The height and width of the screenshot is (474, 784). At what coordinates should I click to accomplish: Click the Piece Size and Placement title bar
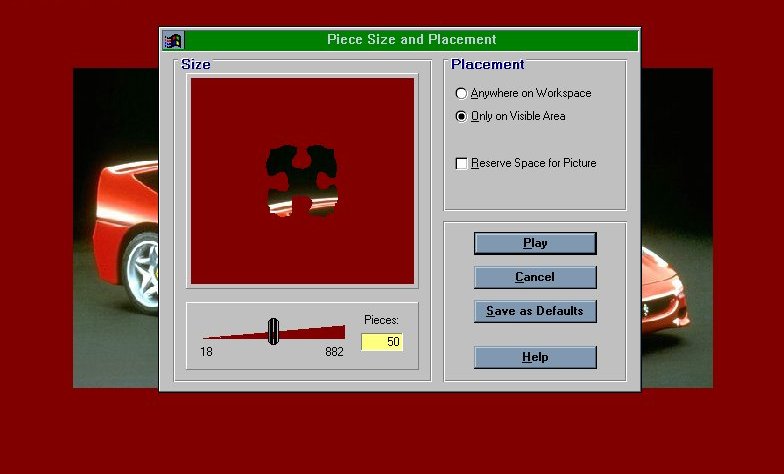[x=411, y=40]
